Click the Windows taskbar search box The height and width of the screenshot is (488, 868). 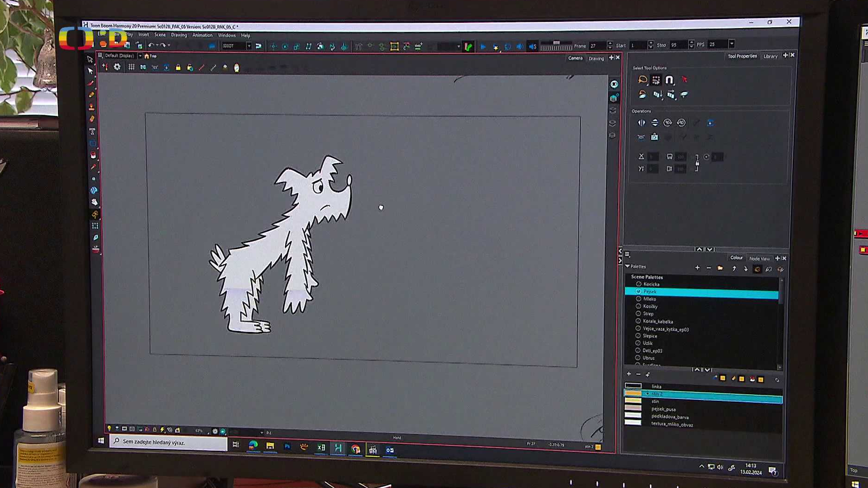point(168,442)
